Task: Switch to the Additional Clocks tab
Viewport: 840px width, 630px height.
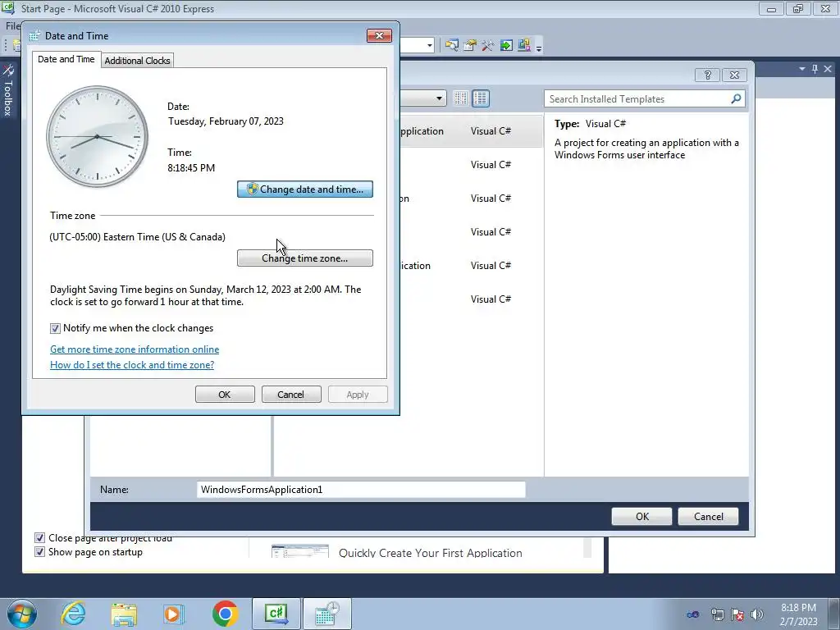Action: pyautogui.click(x=137, y=61)
